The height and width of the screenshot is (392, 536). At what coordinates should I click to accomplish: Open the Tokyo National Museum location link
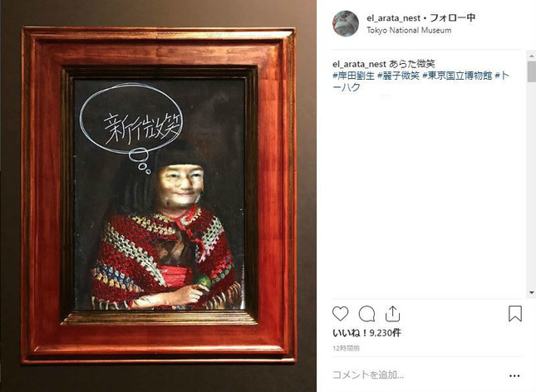[x=409, y=30]
